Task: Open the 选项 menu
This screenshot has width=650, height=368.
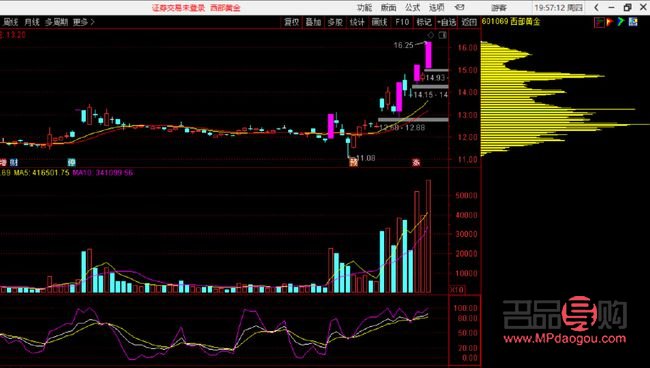Action: [437, 7]
